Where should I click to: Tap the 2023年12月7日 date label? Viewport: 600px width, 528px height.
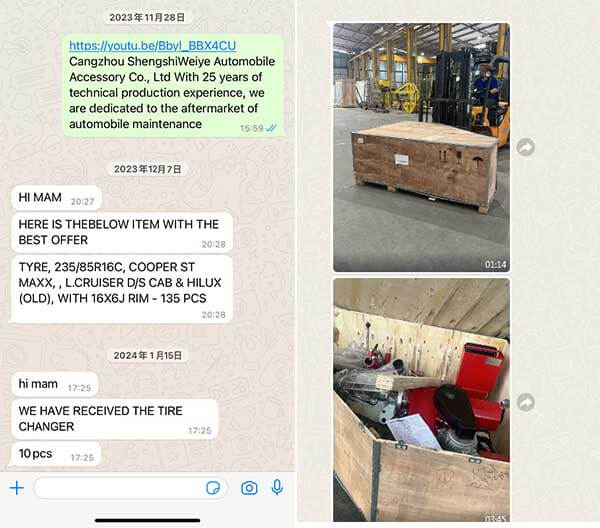tap(148, 169)
